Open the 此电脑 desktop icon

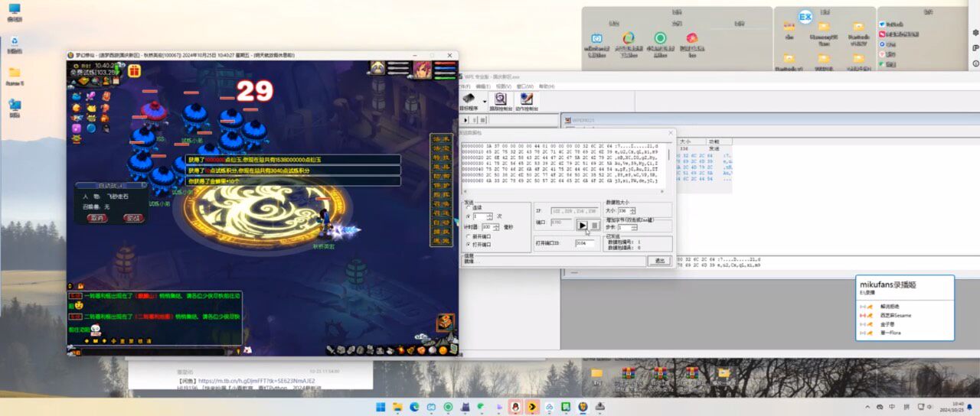15,12
